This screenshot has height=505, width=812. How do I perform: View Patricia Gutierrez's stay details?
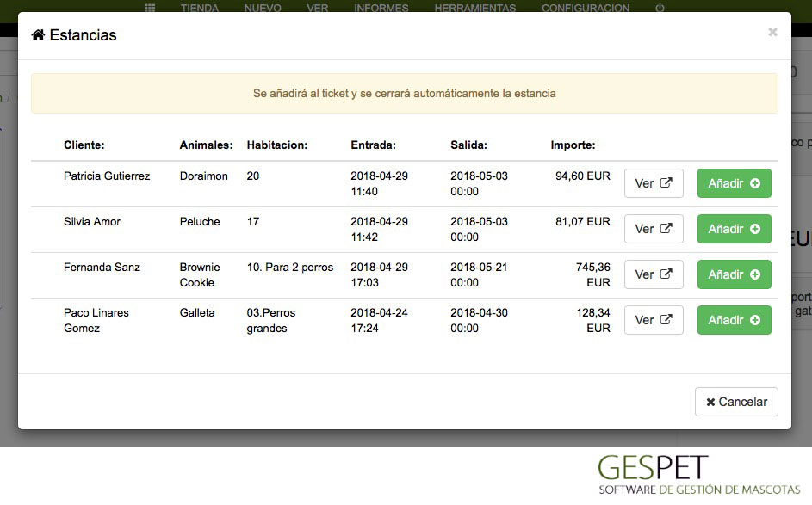coord(654,183)
